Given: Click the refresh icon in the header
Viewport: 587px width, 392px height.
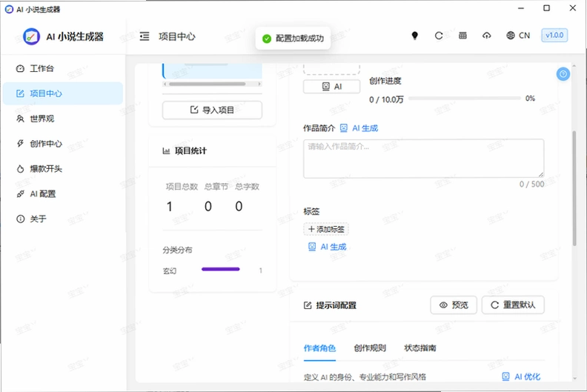Looking at the screenshot, I should coord(439,36).
